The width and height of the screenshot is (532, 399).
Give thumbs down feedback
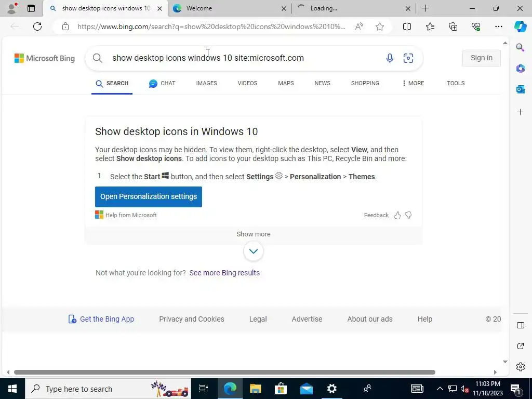[408, 215]
